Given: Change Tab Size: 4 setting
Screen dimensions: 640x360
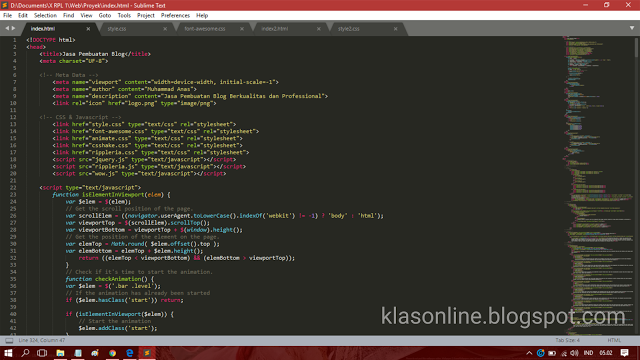Looking at the screenshot, I should 567,340.
